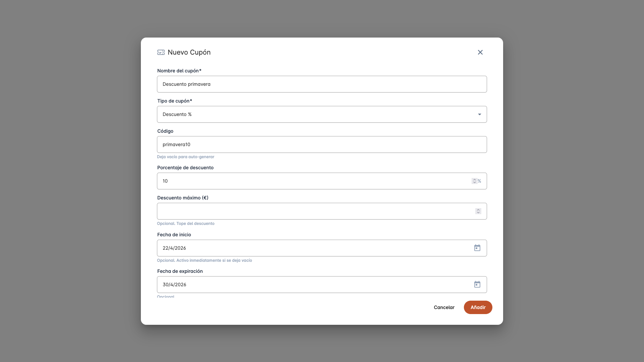644x362 pixels.
Task: Increment the Descuento máximo value
Action: tap(478, 210)
